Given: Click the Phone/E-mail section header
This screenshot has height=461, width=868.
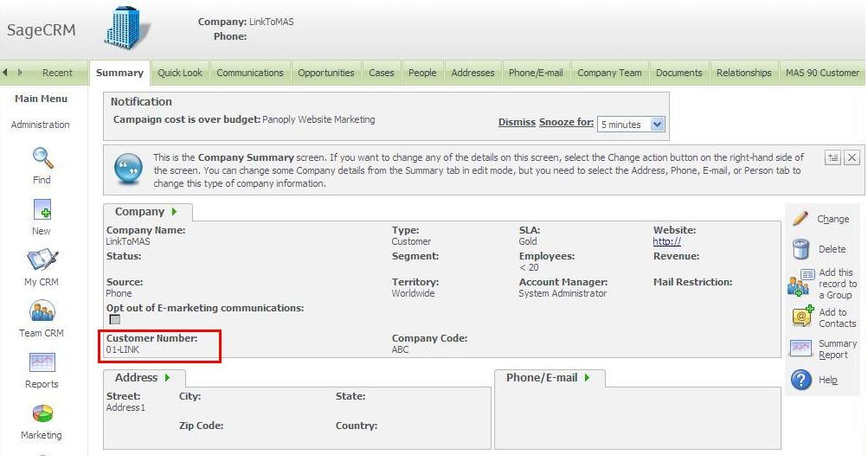Looking at the screenshot, I should click(550, 378).
